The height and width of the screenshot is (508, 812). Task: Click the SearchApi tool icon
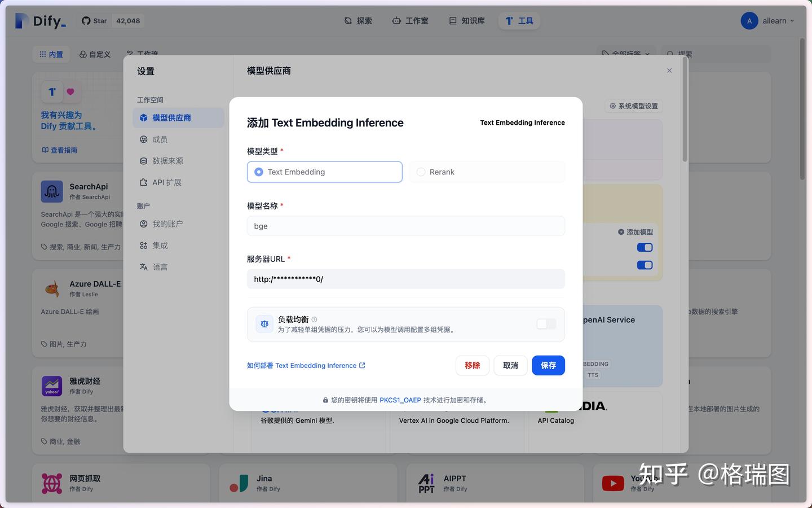[51, 191]
